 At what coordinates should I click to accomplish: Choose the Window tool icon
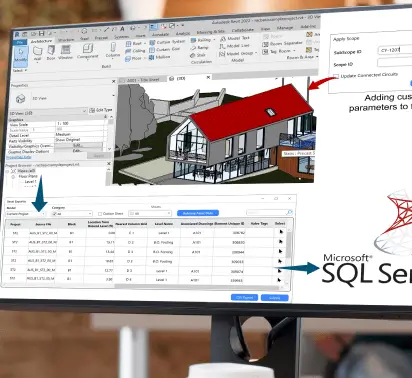(x=65, y=52)
